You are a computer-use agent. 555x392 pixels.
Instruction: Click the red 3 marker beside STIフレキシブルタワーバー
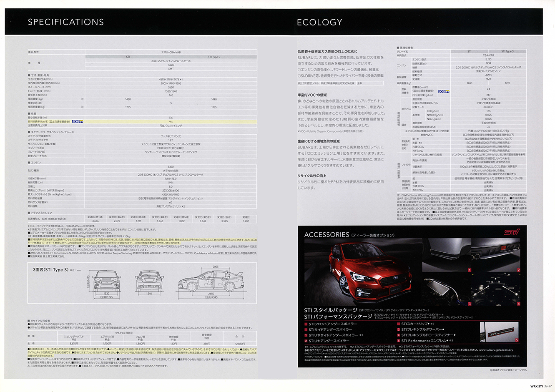click(398, 329)
